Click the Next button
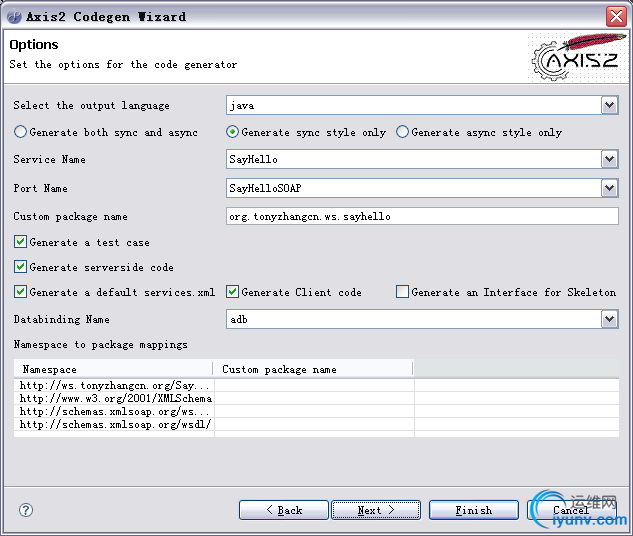 pyautogui.click(x=376, y=510)
